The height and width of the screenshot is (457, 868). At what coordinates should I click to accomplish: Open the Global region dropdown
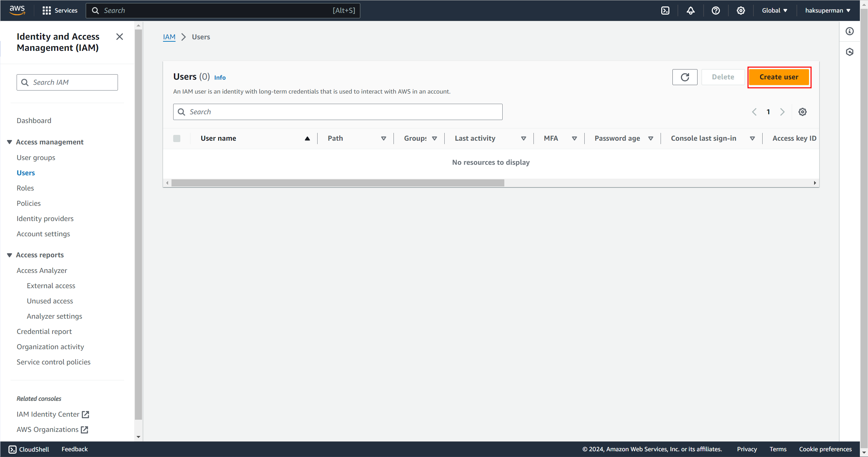point(774,11)
